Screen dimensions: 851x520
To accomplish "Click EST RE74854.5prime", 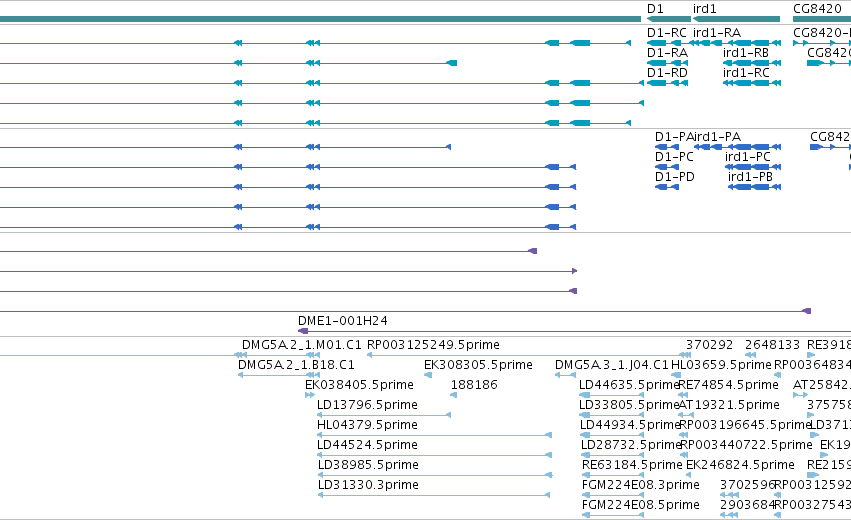I will pos(728,385).
